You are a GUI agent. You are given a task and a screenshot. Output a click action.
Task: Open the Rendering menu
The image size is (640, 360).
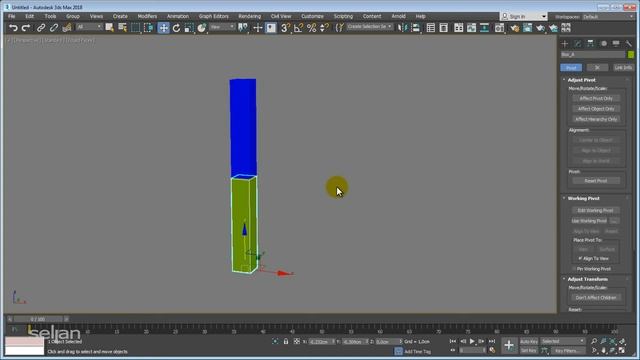(x=249, y=16)
